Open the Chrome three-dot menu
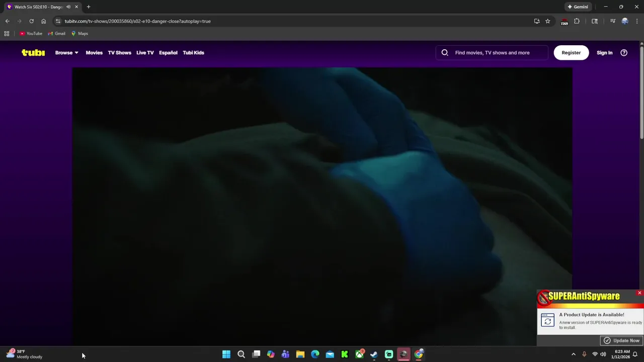The width and height of the screenshot is (644, 362). pyautogui.click(x=637, y=21)
